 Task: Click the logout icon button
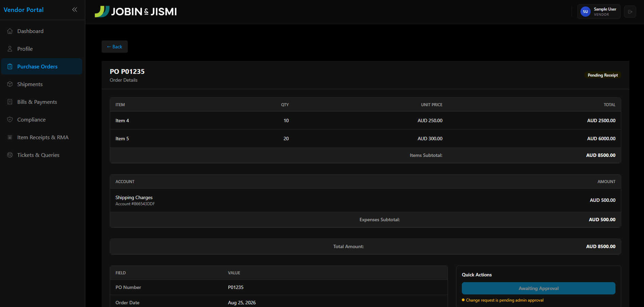[630, 12]
